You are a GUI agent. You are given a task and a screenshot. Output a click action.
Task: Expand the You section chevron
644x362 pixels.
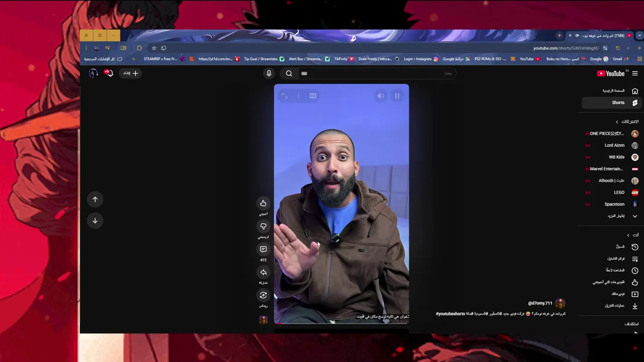(x=628, y=235)
